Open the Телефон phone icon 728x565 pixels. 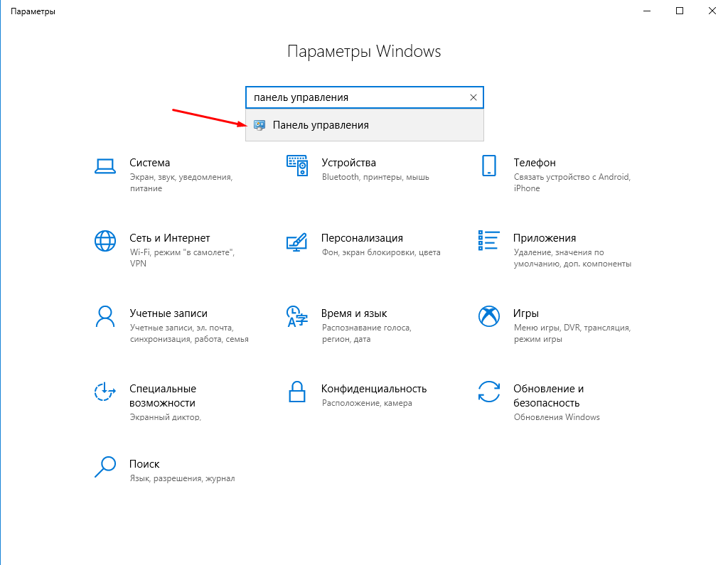(489, 166)
